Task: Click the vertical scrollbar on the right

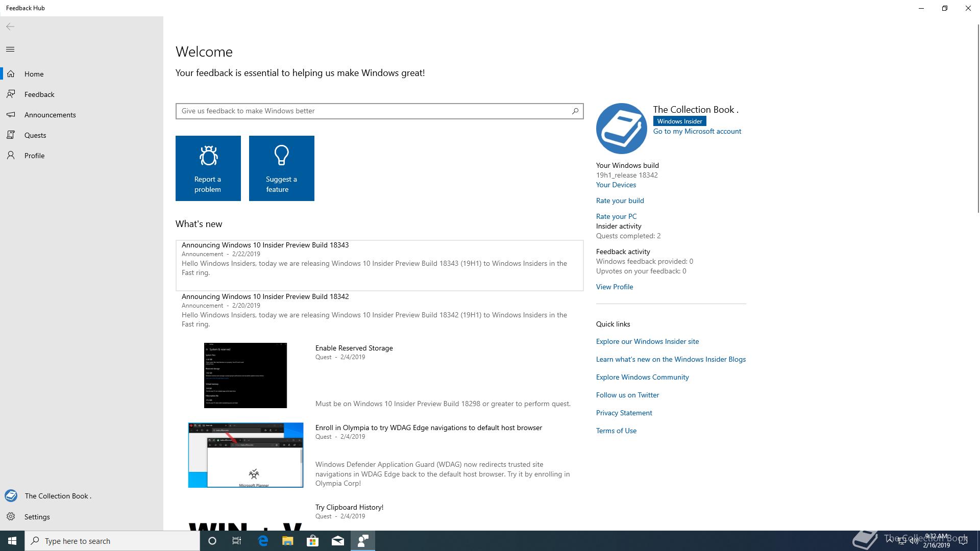Action: 977,117
